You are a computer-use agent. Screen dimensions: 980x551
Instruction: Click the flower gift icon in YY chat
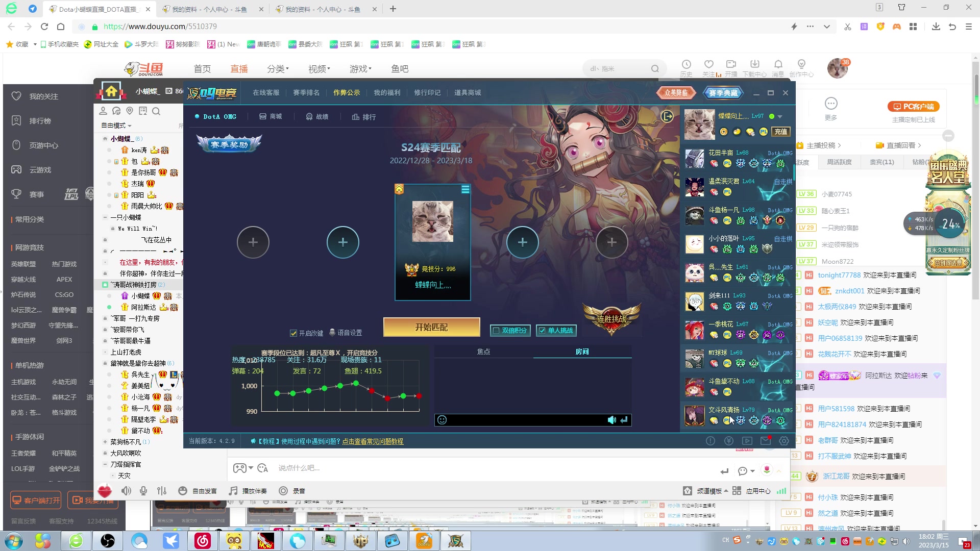767,470
